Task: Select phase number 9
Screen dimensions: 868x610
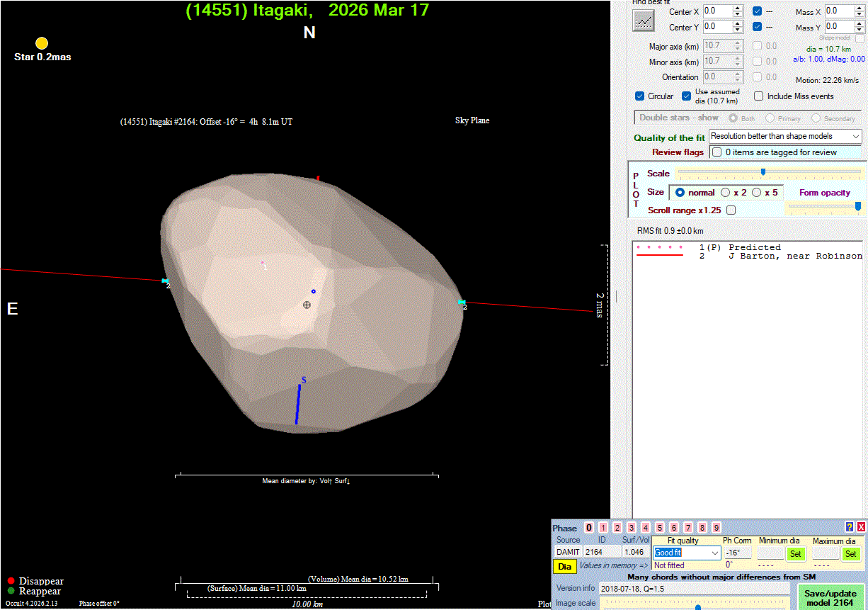Action: (716, 528)
